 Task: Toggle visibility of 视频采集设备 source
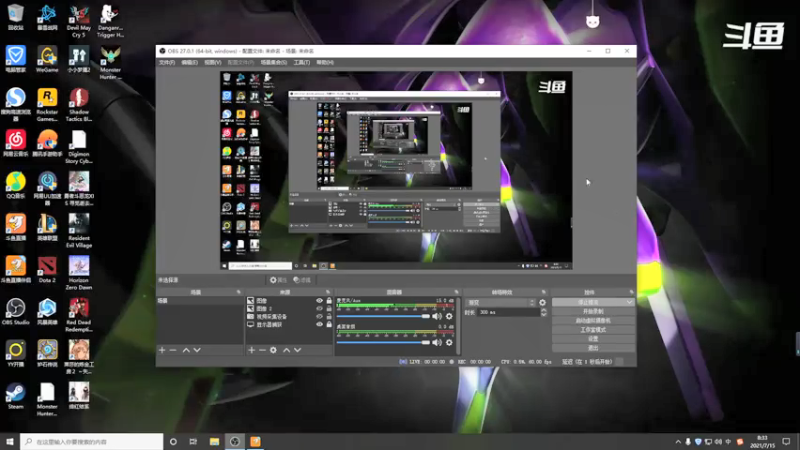(319, 316)
